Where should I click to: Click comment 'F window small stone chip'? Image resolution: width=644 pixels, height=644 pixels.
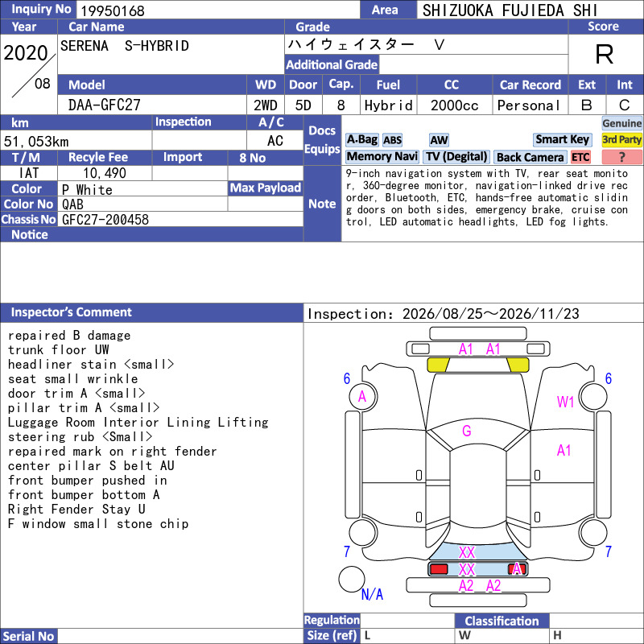tap(98, 524)
